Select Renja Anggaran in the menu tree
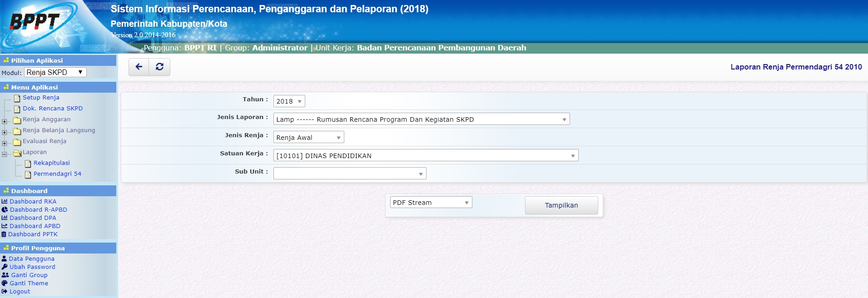 tap(47, 119)
